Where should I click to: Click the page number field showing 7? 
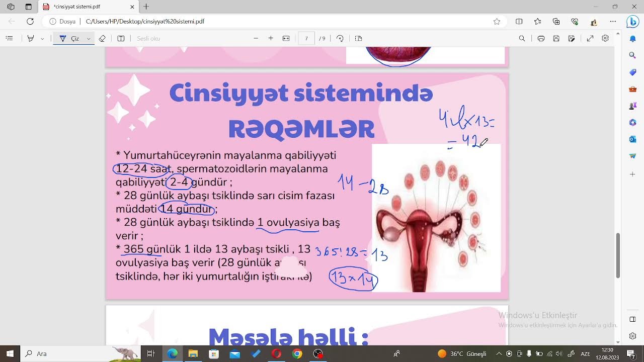(x=306, y=38)
